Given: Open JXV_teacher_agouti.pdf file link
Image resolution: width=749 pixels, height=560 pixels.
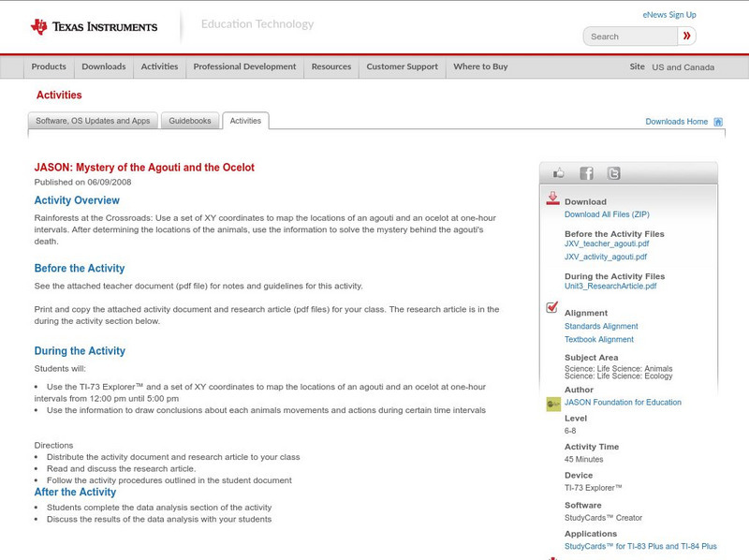Looking at the screenshot, I should point(607,243).
